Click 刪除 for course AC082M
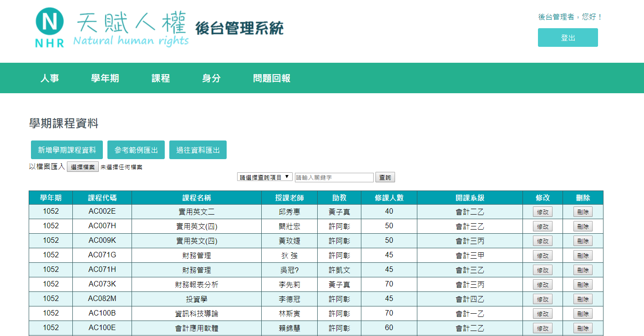 coord(583,299)
